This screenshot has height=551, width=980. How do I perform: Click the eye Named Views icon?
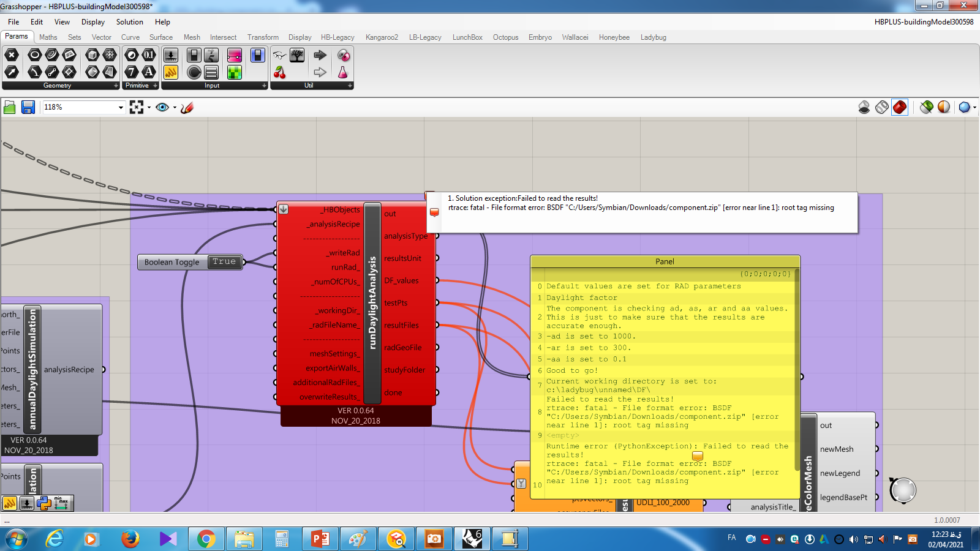pos(162,108)
